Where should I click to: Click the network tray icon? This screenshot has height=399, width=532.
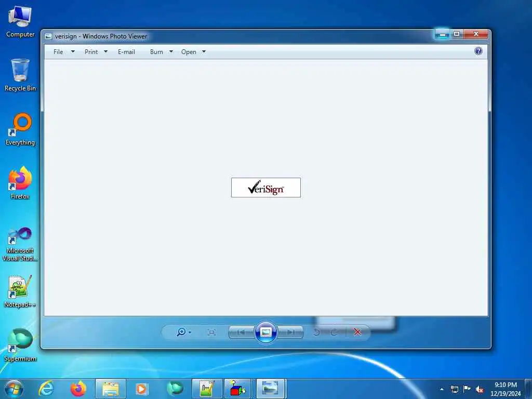tap(454, 389)
